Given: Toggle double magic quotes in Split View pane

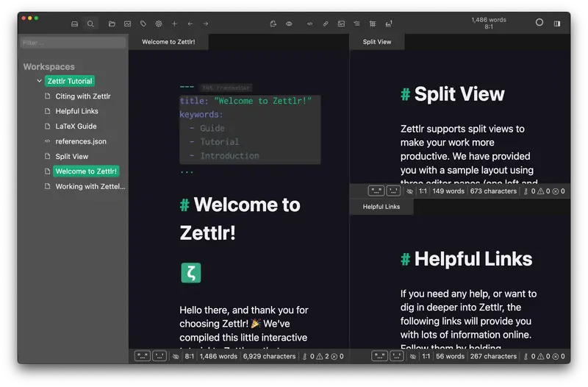Looking at the screenshot, I should point(376,191).
